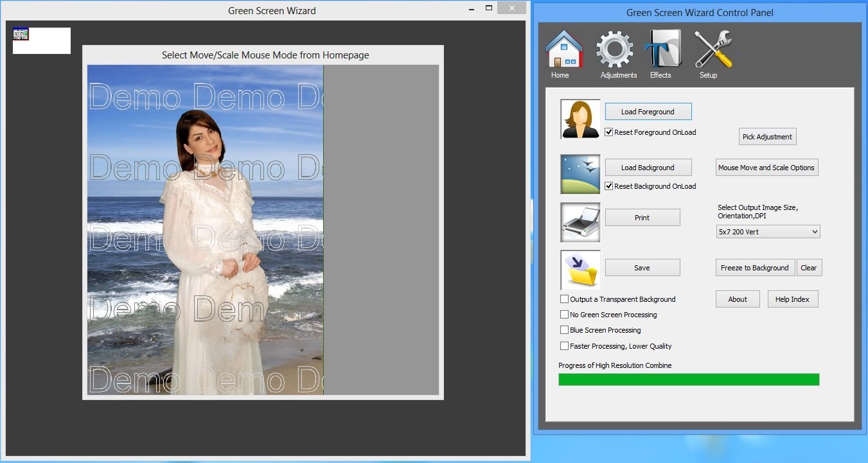Open the About dialog
Image resolution: width=868 pixels, height=463 pixels.
click(738, 299)
